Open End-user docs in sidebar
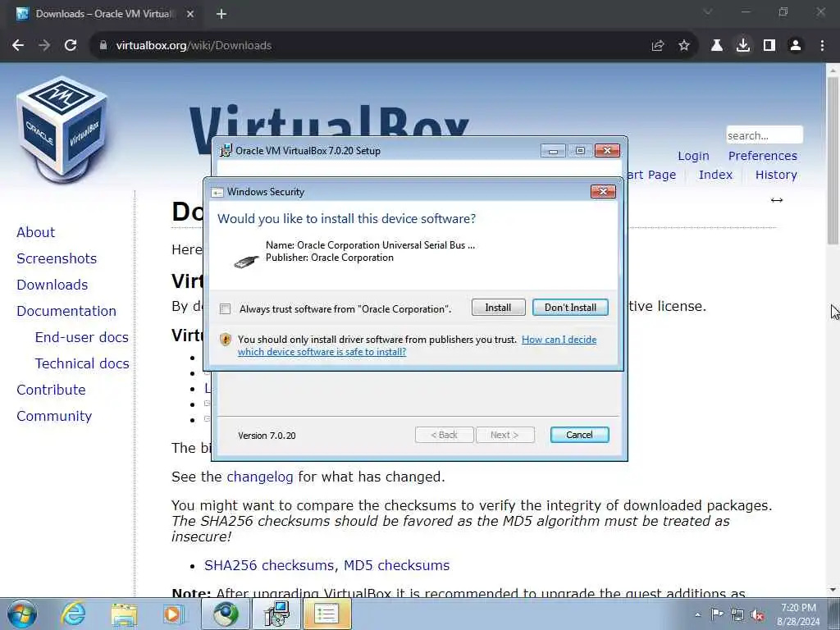 (81, 337)
